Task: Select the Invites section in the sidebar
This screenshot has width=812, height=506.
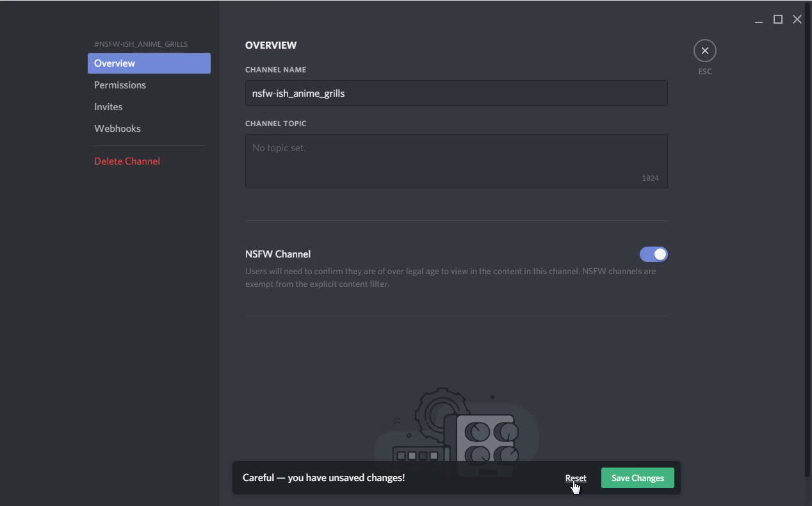Action: (x=108, y=106)
